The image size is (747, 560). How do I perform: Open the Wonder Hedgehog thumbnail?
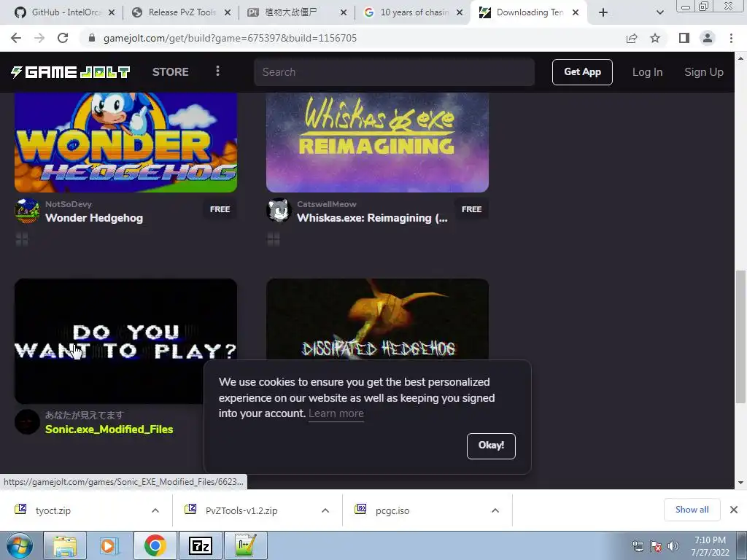[125, 142]
